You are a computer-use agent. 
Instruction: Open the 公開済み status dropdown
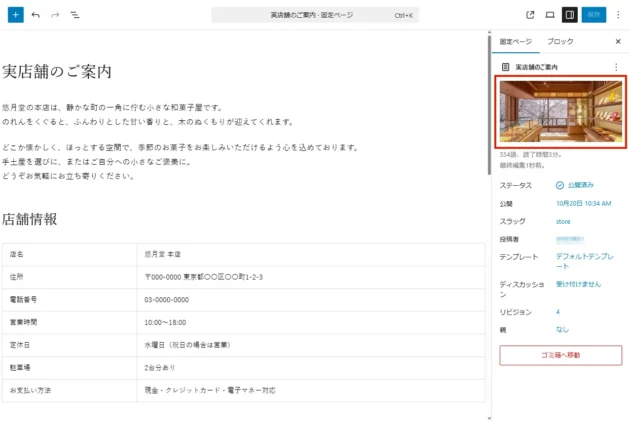[576, 185]
